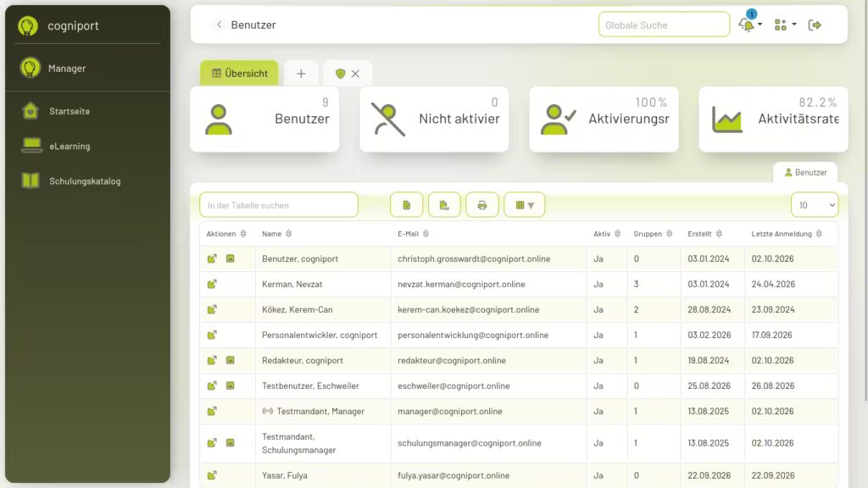Sort table by Gruppen column
The image size is (868, 488).
click(x=653, y=234)
